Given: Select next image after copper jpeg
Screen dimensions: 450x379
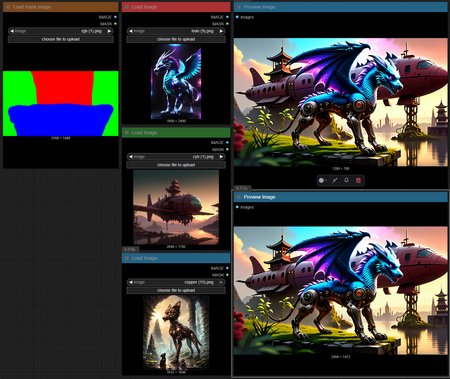Looking at the screenshot, I should click(x=221, y=282).
